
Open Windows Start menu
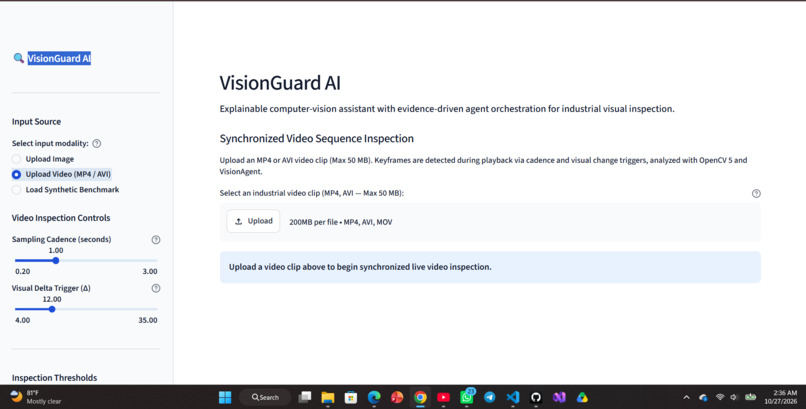[x=225, y=397]
